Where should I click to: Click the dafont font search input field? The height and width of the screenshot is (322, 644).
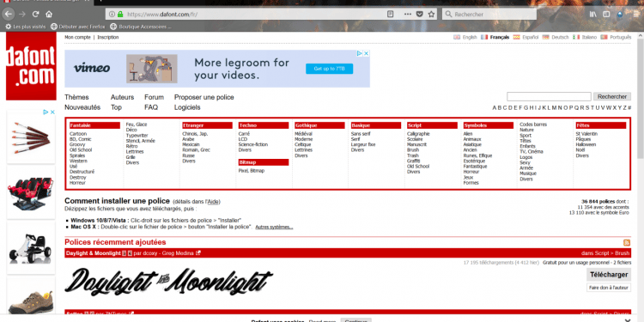pos(549,96)
